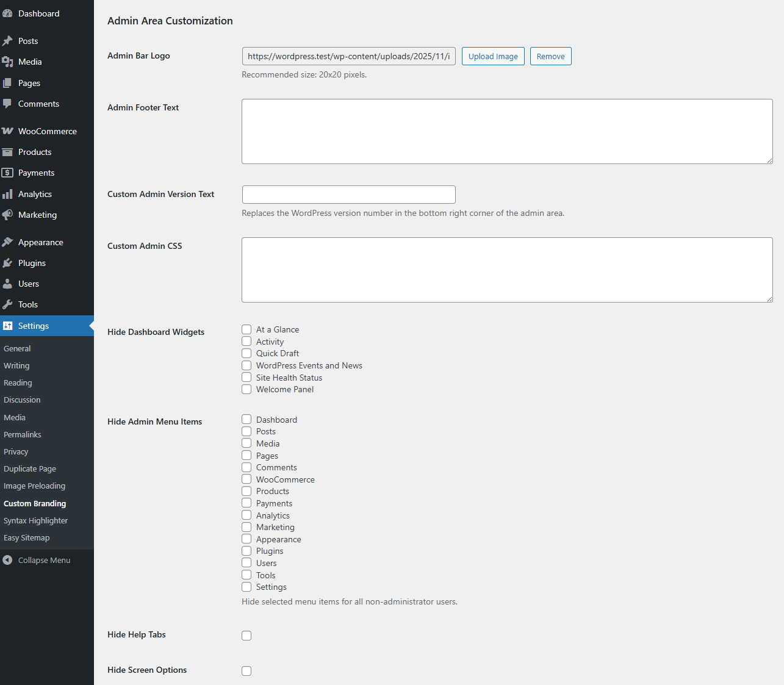Image resolution: width=784 pixels, height=685 pixels.
Task: Open the Custom Branding submenu
Action: [x=35, y=503]
